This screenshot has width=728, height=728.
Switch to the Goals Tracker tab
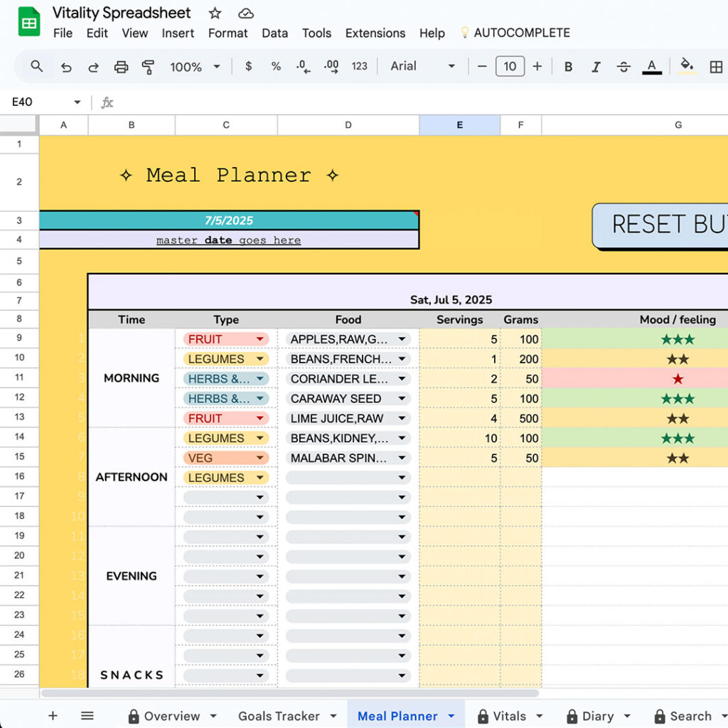coord(279,716)
